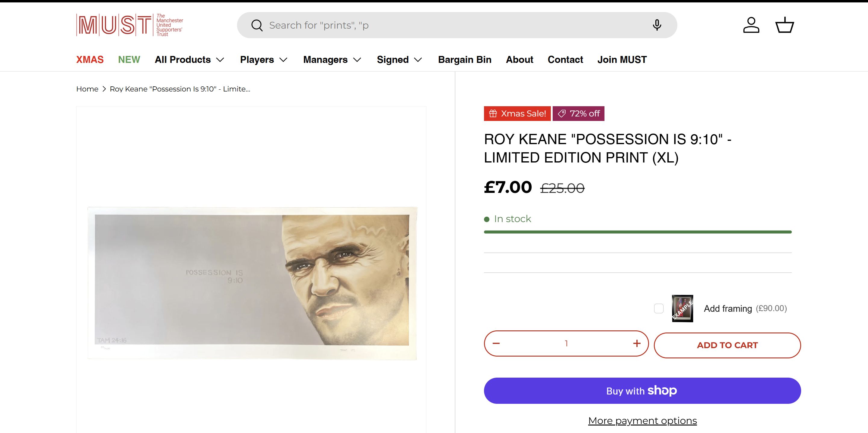
Task: Increase quantity with plus icon
Action: tap(636, 343)
